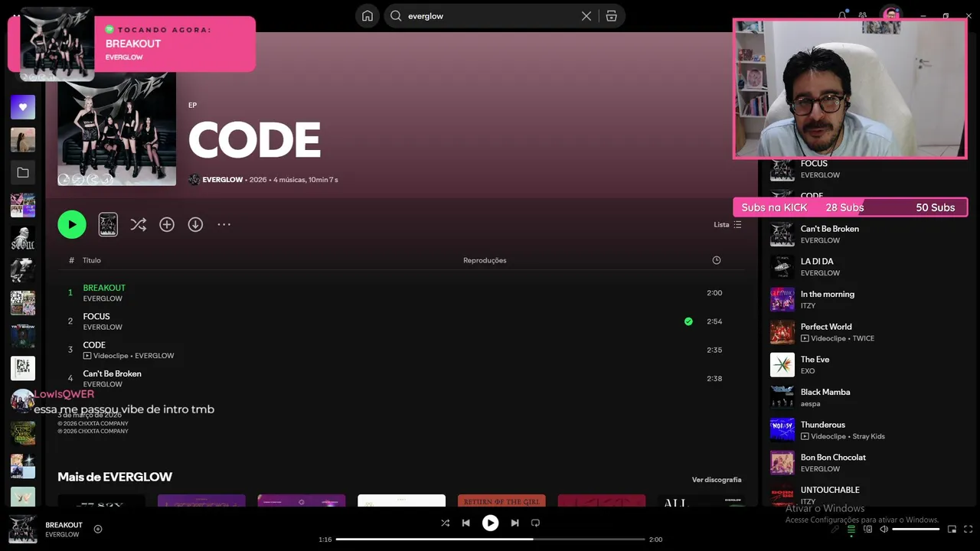Viewport: 980px width, 551px height.
Task: Enable shuffle for the CODE EP
Action: tap(138, 224)
